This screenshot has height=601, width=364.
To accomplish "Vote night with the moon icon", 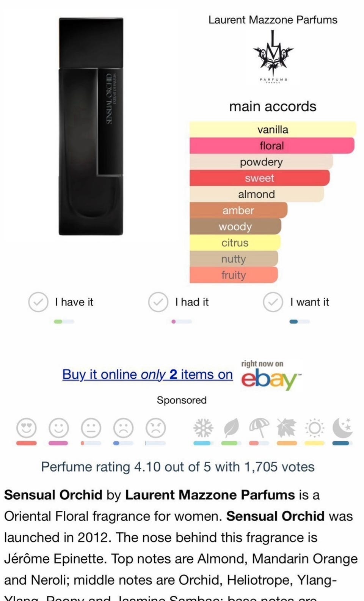I will coord(342,428).
